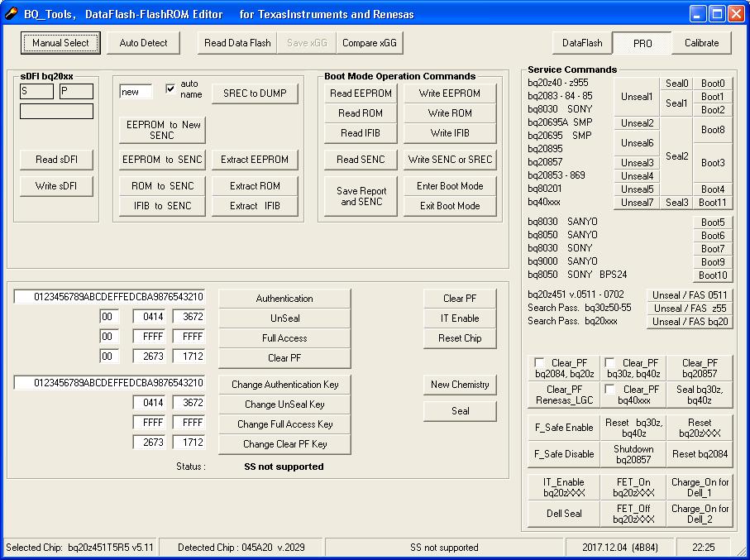This screenshot has width=750, height=560.
Task: Click the New Chemistry button
Action: click(x=460, y=385)
